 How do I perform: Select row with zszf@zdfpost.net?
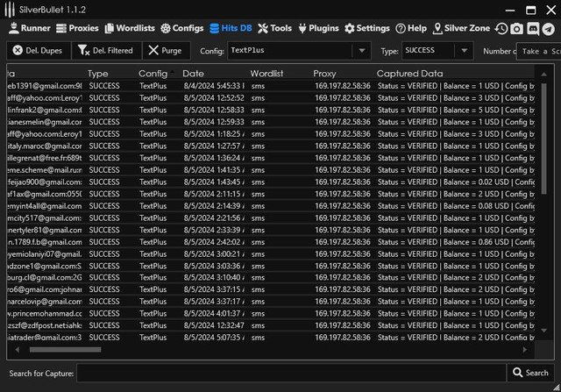tap(271, 325)
